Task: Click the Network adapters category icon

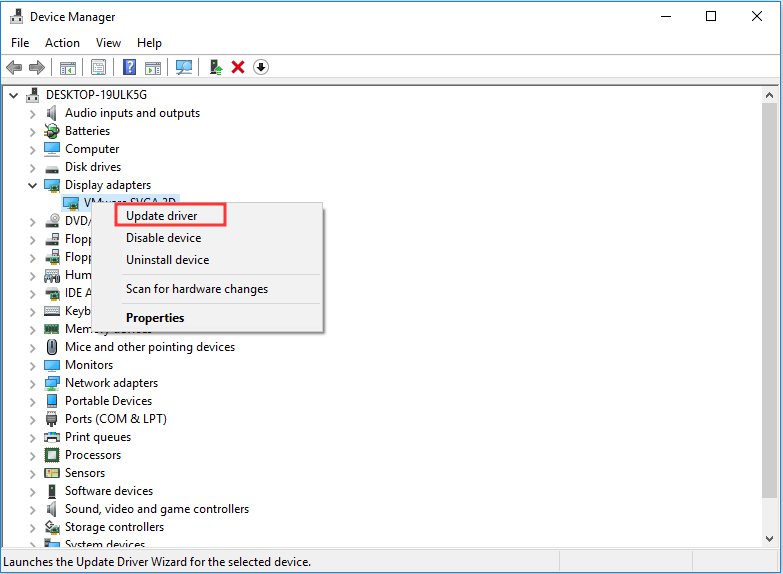Action: click(52, 383)
